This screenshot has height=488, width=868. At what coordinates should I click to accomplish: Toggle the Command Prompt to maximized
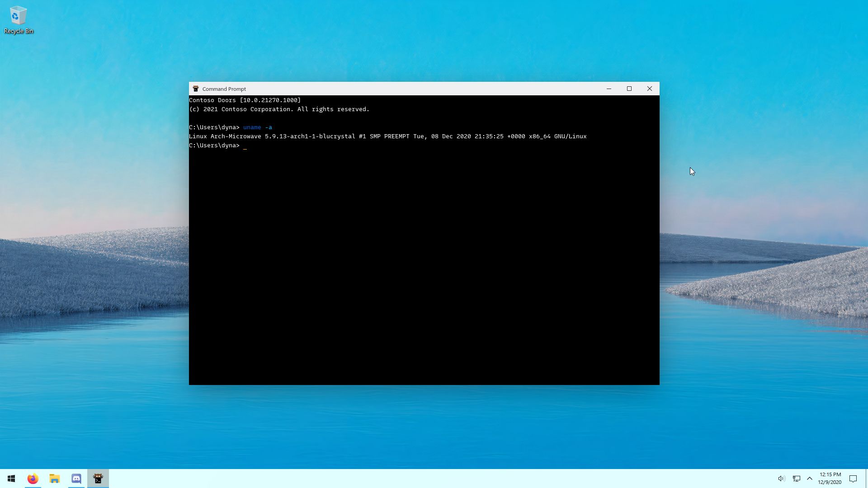click(629, 89)
